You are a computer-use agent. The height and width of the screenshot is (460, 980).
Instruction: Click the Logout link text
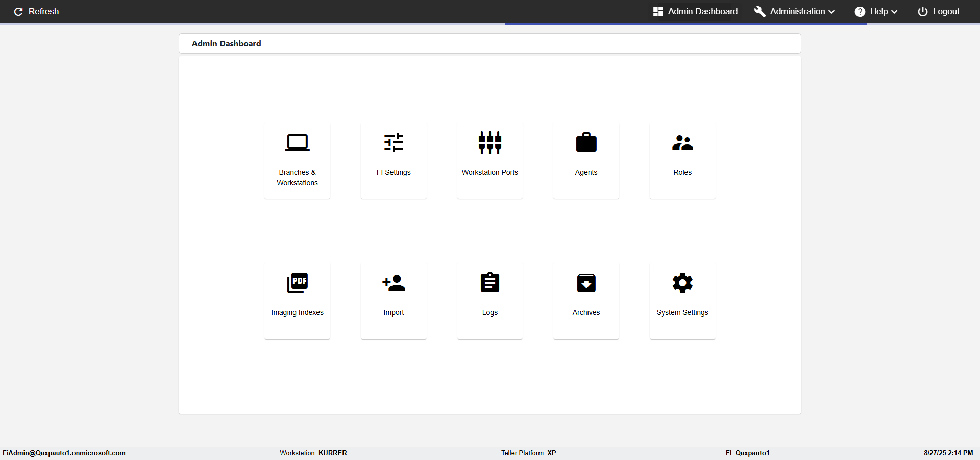click(x=946, y=11)
